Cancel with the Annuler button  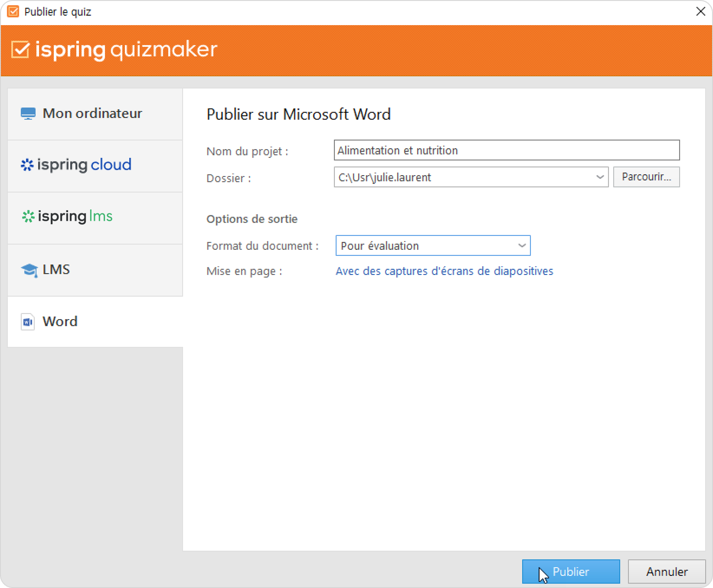pyautogui.click(x=667, y=572)
